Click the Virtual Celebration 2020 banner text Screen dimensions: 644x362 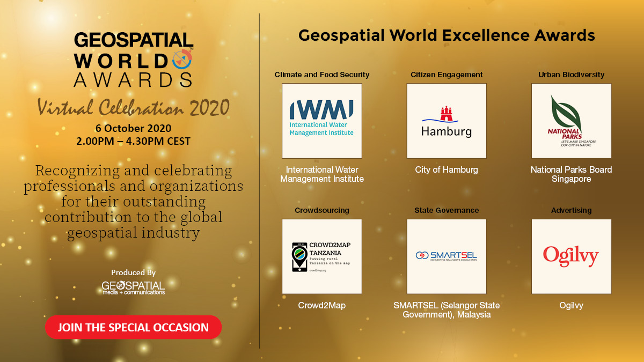coord(133,107)
